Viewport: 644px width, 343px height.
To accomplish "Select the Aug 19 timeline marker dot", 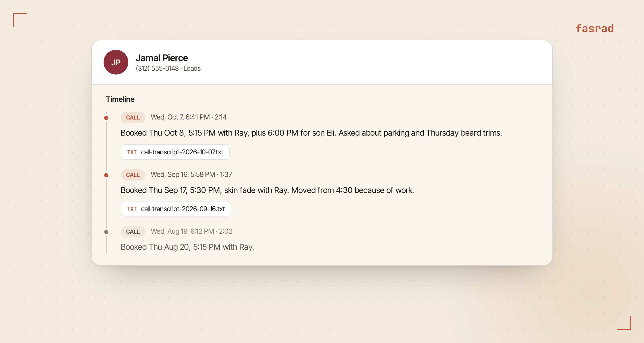I will click(106, 232).
